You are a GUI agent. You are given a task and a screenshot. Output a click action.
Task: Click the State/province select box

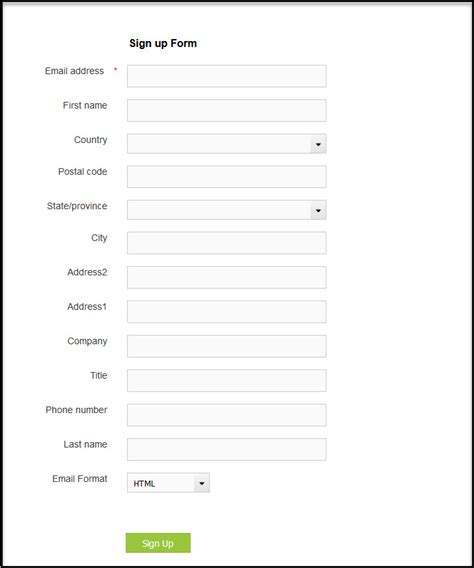point(226,210)
